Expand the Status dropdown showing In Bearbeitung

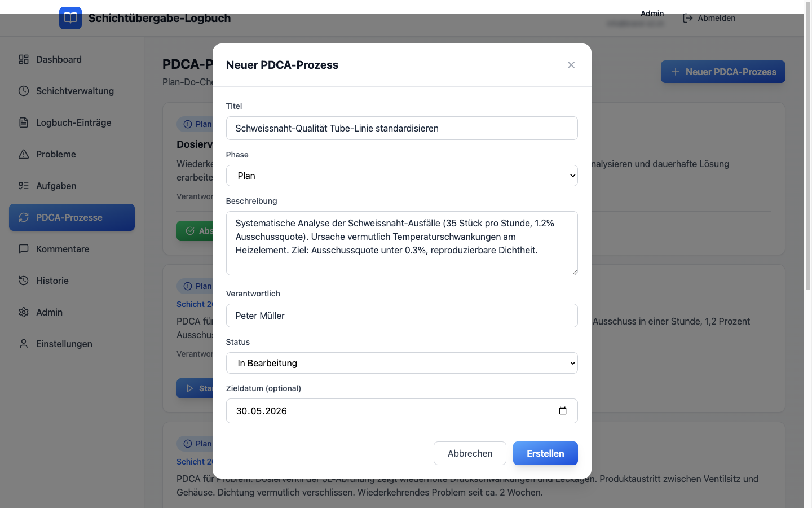coord(401,363)
